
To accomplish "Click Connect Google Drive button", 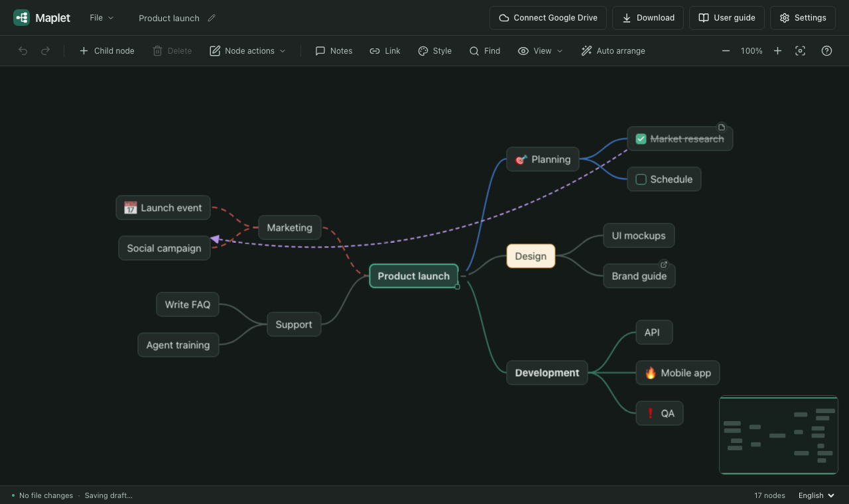I will [548, 18].
